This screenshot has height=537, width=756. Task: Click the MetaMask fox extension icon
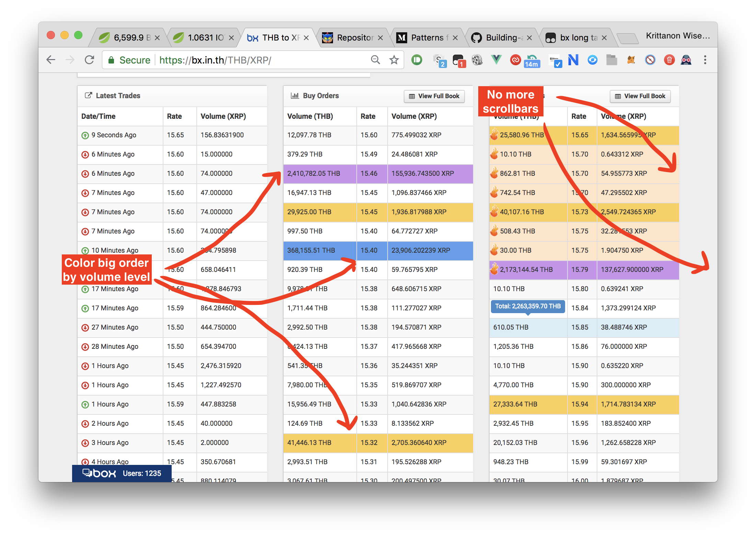click(x=631, y=60)
